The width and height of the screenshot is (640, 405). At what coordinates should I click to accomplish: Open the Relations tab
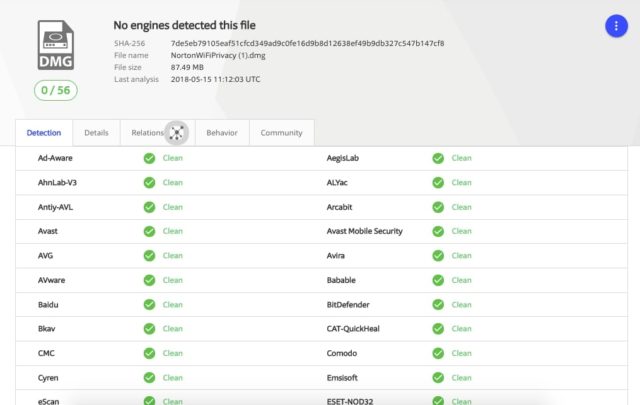click(x=147, y=133)
